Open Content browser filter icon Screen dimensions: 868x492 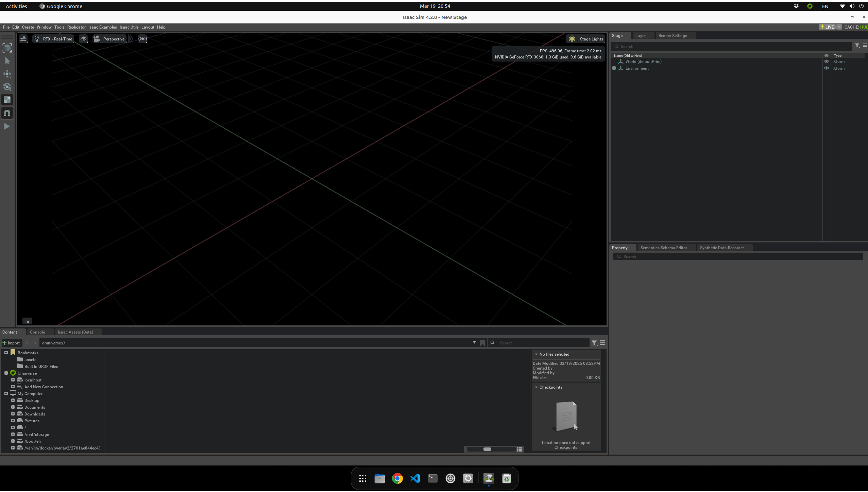pos(594,343)
